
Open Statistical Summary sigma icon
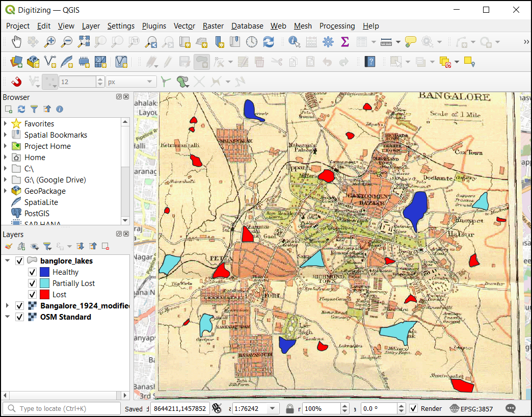click(x=344, y=42)
